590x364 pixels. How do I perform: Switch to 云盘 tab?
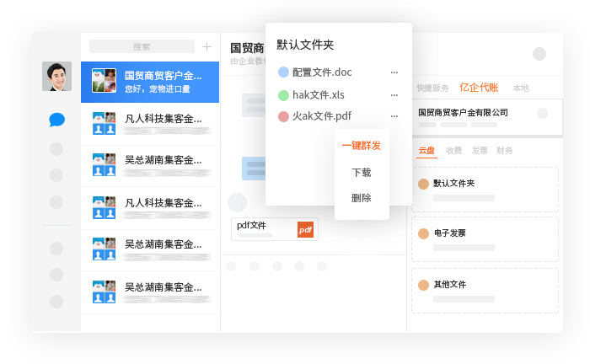pyautogui.click(x=426, y=151)
